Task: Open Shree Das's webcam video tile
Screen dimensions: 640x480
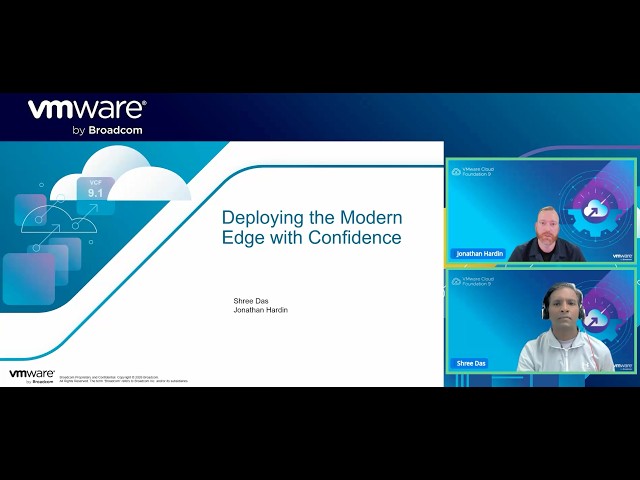Action: click(541, 321)
